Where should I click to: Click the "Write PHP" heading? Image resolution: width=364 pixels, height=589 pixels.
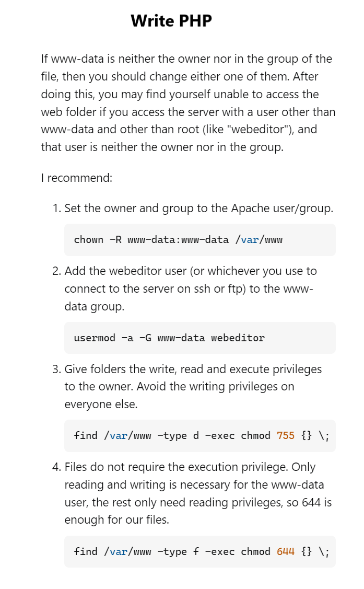(171, 21)
